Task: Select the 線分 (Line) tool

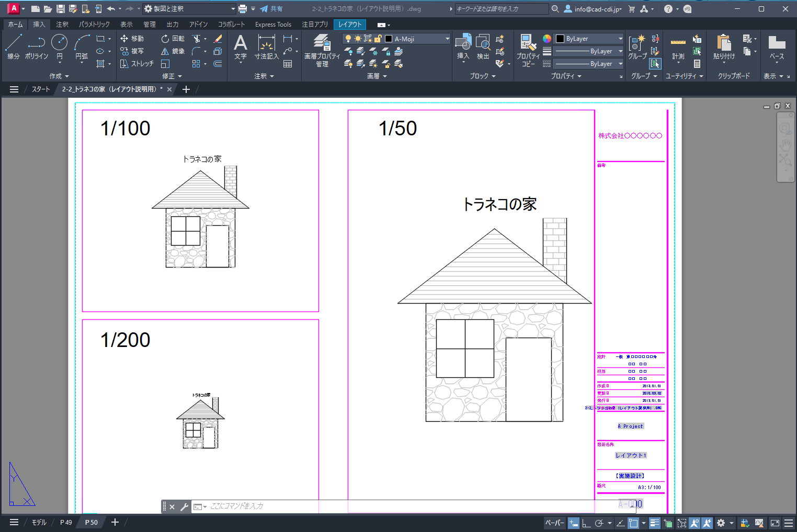Action: 13,46
